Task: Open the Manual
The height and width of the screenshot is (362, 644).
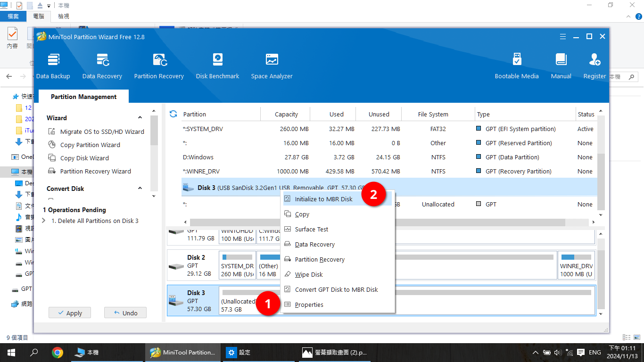Action: 561,66
